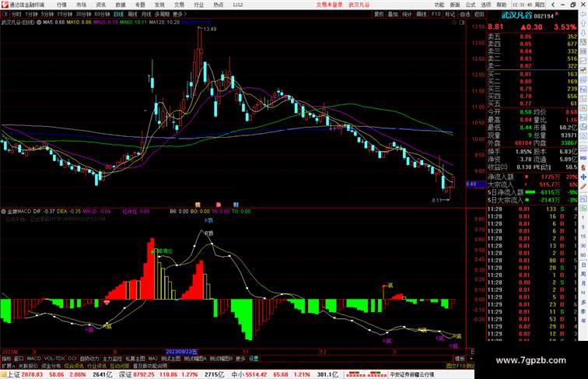Open the 资讯 menu
The width and height of the screenshot is (588, 379).
[x=101, y=5]
